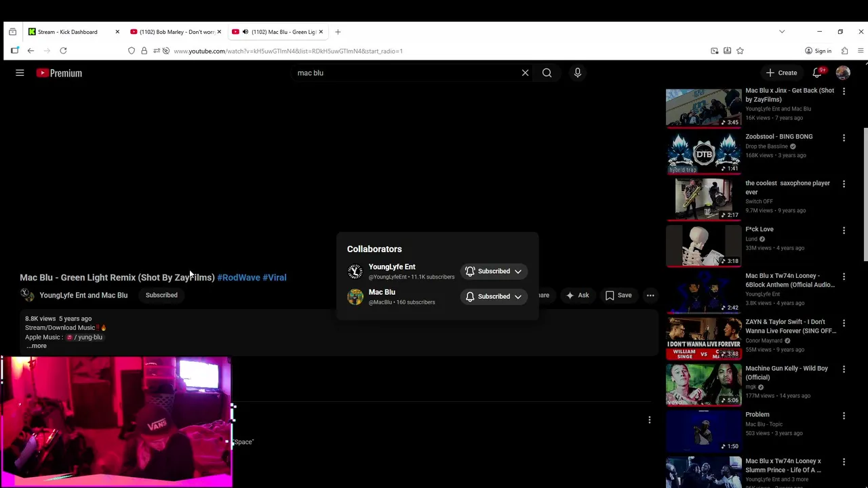
Task: Sign in to the browser account
Action: click(818, 51)
